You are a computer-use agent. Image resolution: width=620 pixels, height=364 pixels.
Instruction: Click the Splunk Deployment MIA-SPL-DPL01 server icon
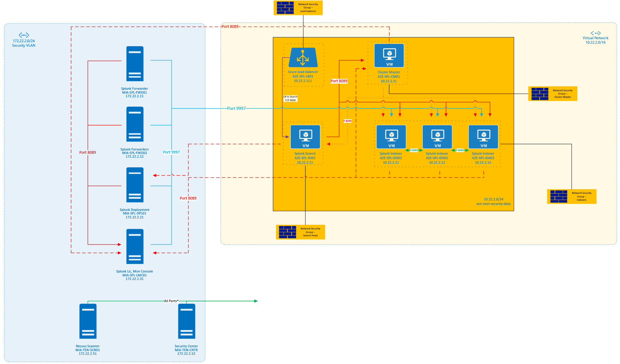click(135, 185)
